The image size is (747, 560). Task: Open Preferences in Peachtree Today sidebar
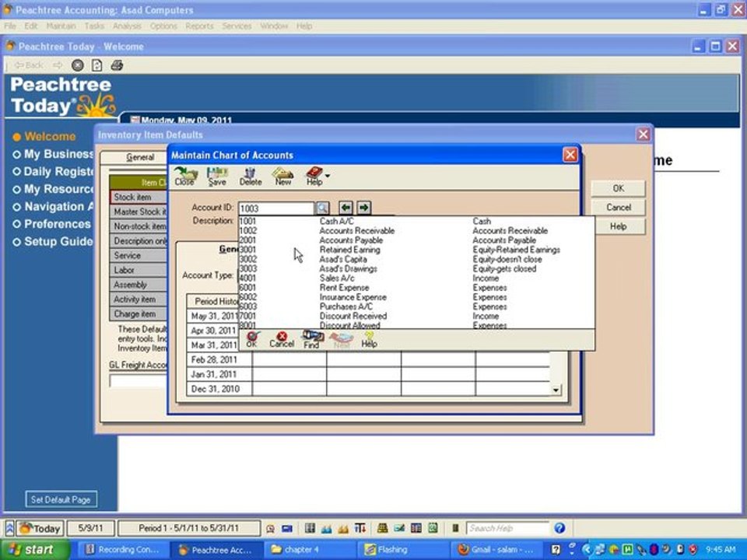point(57,224)
